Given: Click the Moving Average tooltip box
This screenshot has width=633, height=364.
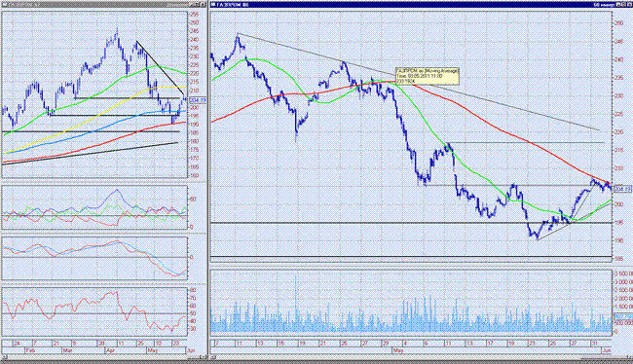Looking at the screenshot, I should click(x=428, y=76).
